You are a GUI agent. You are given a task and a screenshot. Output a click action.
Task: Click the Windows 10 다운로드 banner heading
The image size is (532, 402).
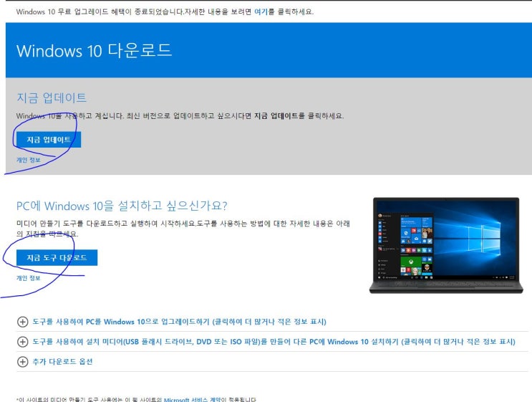click(x=95, y=51)
